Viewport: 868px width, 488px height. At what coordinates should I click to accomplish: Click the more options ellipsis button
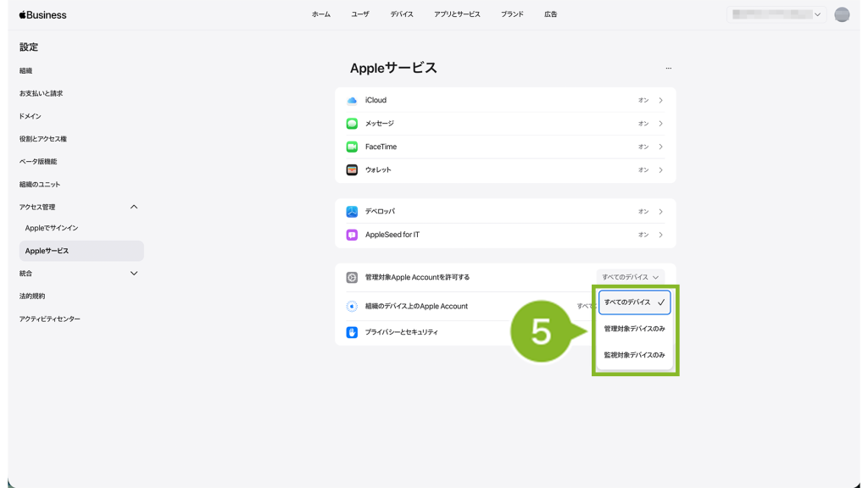(x=668, y=68)
